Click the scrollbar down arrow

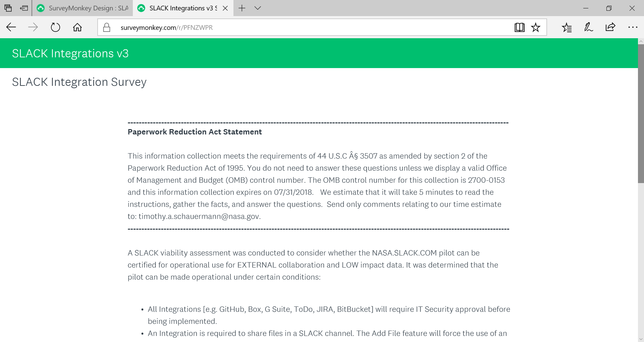[x=641, y=339]
